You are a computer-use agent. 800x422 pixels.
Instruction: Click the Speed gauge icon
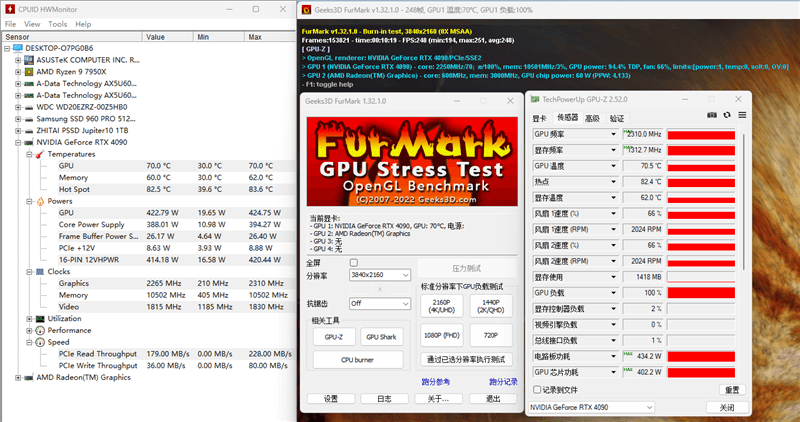(x=40, y=342)
